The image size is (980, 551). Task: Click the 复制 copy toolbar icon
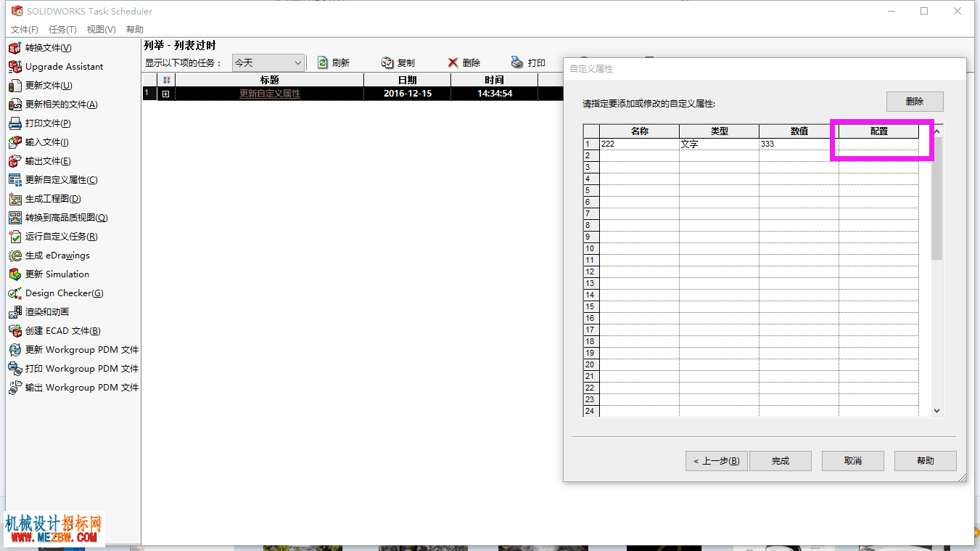388,63
